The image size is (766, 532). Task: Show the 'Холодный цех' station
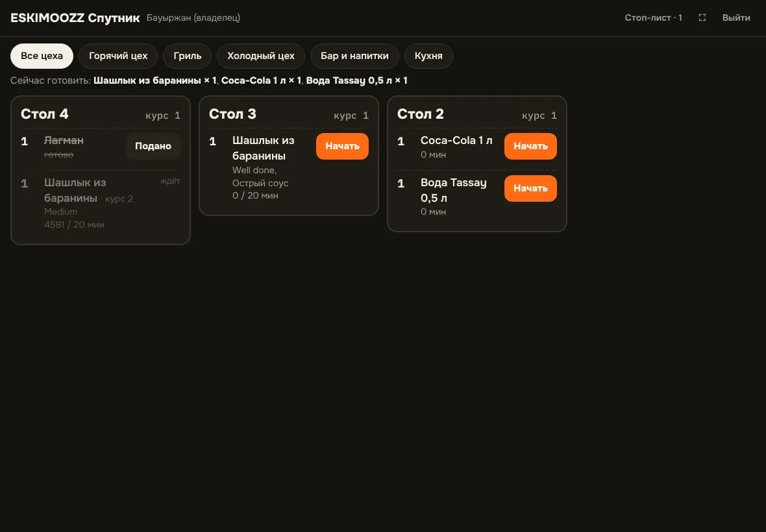pyautogui.click(x=261, y=56)
